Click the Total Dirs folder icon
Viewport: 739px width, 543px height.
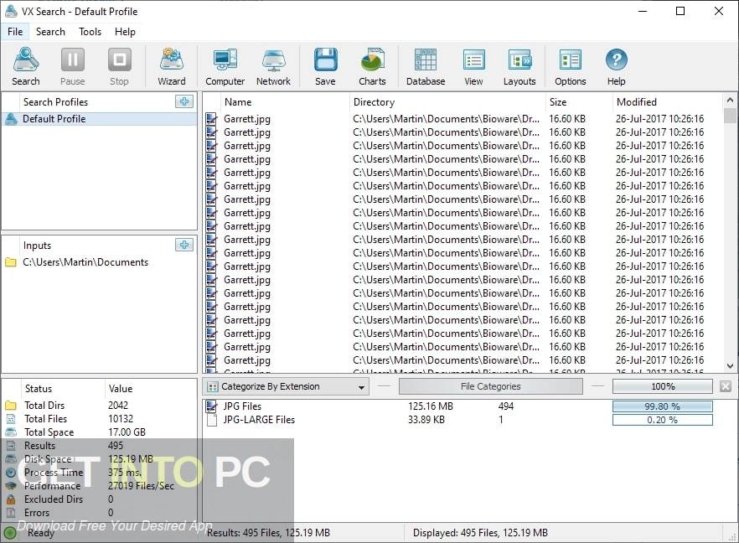point(10,405)
